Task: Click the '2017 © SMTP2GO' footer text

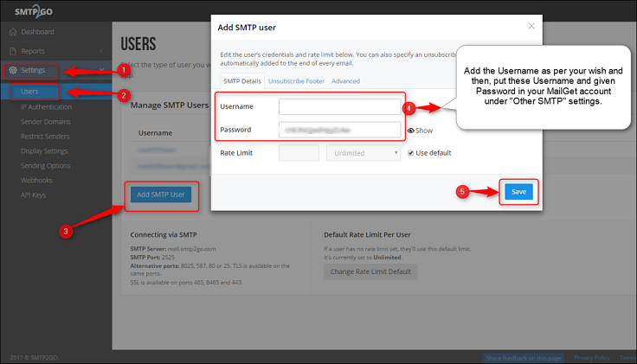Action: [35, 357]
